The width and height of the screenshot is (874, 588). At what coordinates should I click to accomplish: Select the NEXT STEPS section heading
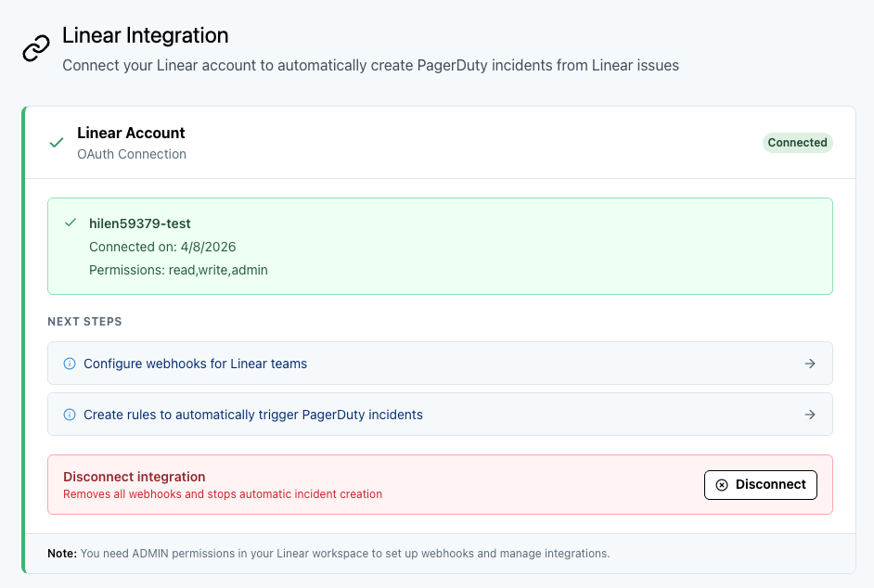[x=84, y=321]
